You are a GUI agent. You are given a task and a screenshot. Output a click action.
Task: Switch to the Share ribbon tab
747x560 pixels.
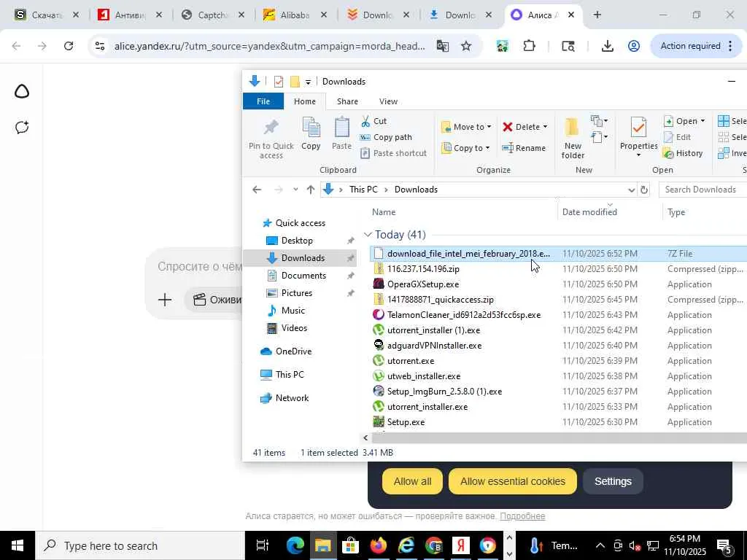[347, 101]
